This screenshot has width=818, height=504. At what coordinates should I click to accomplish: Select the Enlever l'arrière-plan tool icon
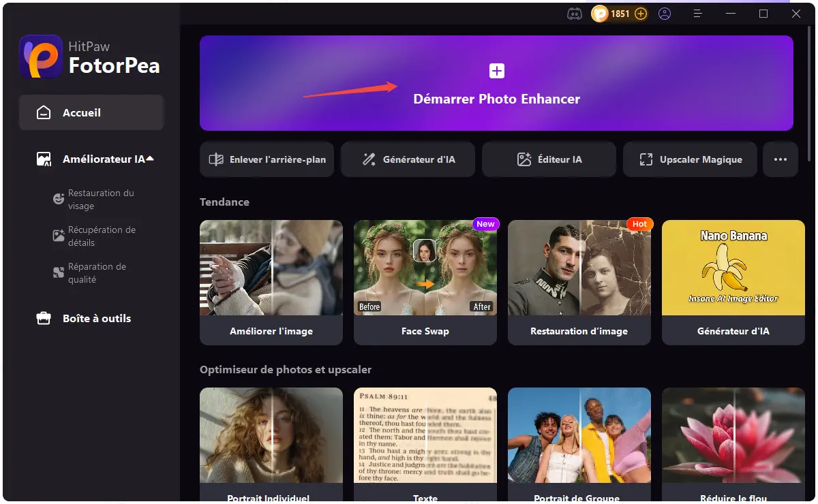point(217,159)
